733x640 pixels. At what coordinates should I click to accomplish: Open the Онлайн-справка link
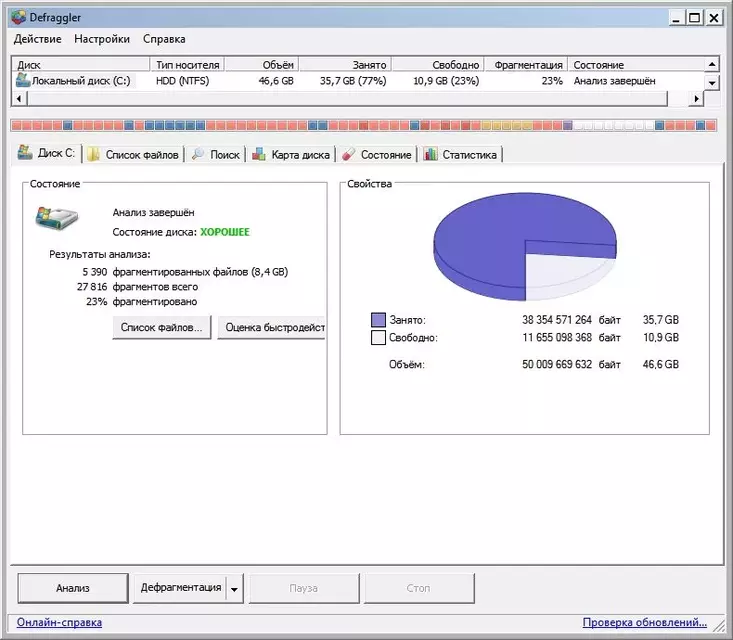click(x=59, y=622)
